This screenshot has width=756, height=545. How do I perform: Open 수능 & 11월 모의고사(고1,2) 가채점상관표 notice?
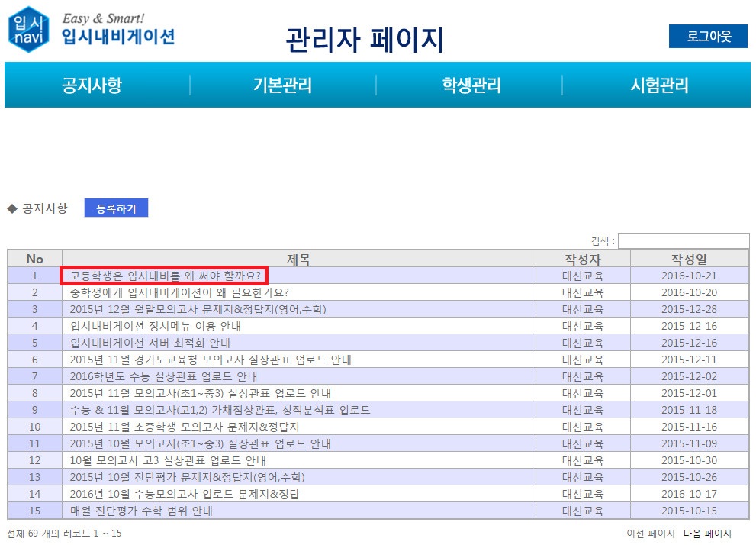[220, 410]
